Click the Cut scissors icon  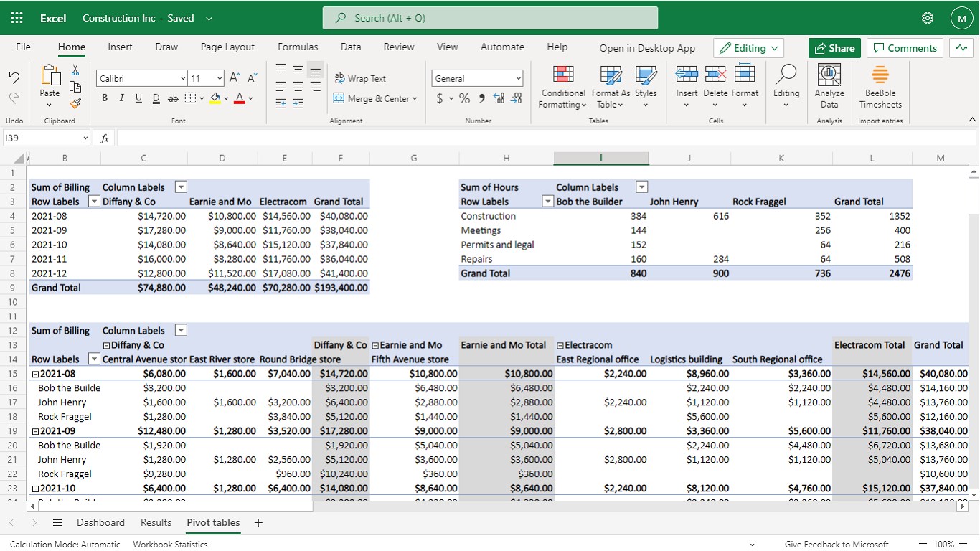tap(75, 70)
